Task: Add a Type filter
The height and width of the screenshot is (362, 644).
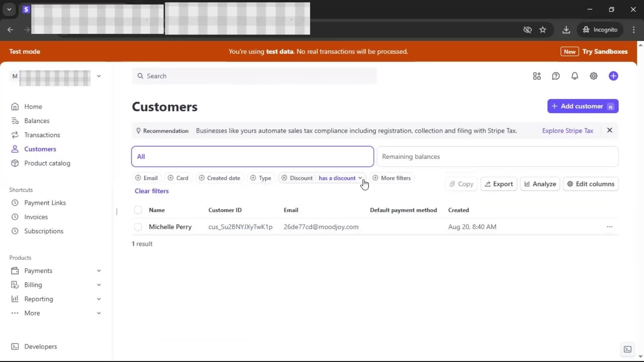Action: coord(261,178)
